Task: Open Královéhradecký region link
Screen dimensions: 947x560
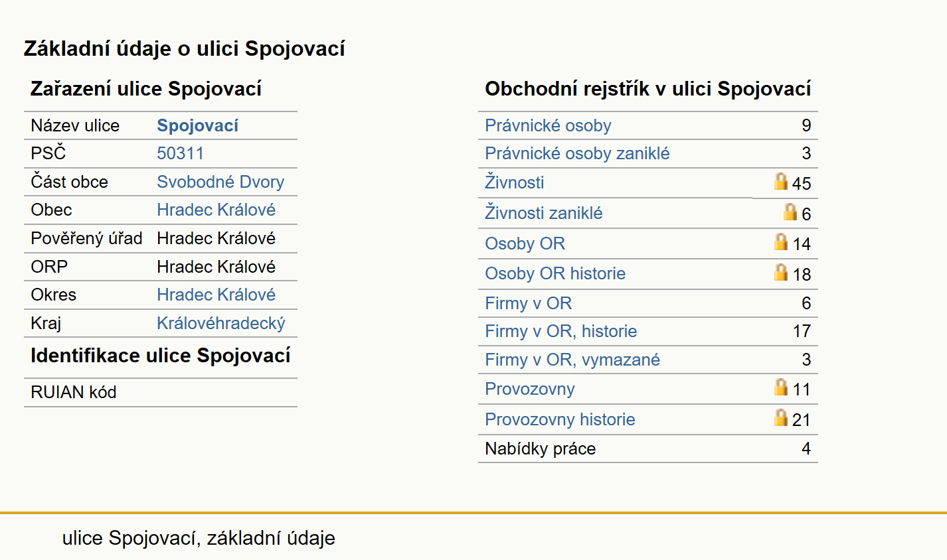Action: click(x=221, y=323)
